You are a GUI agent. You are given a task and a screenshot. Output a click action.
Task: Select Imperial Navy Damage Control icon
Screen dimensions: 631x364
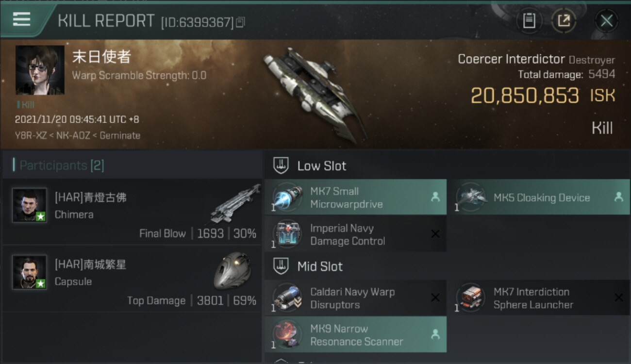288,234
